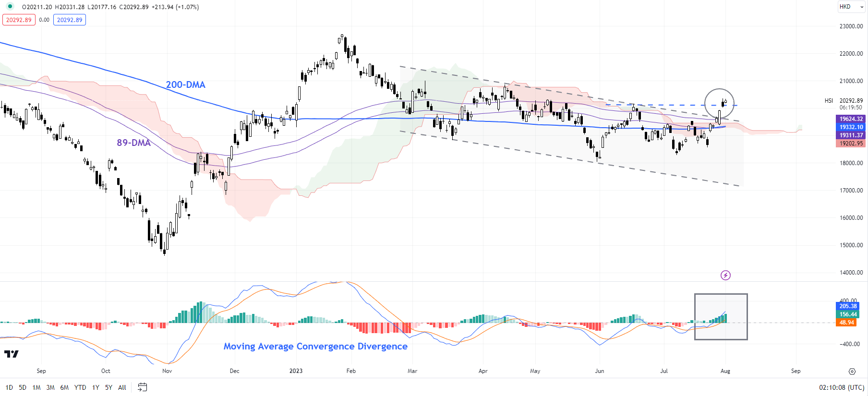Click the Aug label on the time axis
Screen dimensions: 868x396
tap(725, 371)
